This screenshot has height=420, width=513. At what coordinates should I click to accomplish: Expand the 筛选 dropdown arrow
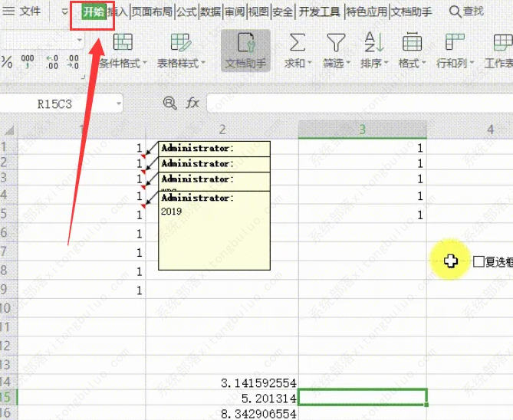[x=348, y=63]
